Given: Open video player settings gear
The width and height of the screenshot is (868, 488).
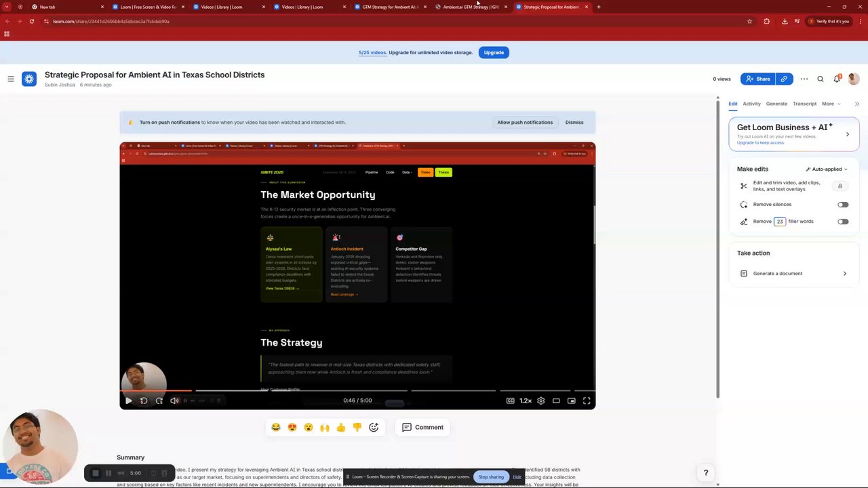Looking at the screenshot, I should [x=540, y=401].
